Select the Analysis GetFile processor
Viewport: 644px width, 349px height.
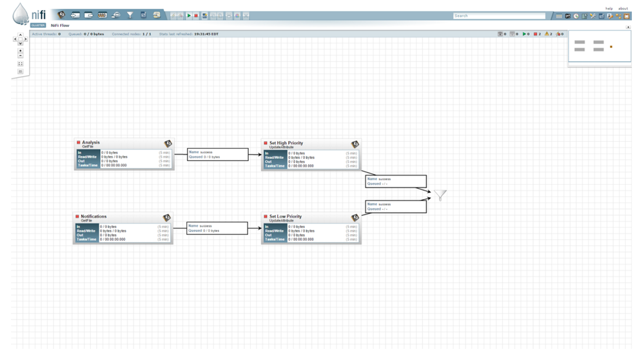[x=124, y=154]
